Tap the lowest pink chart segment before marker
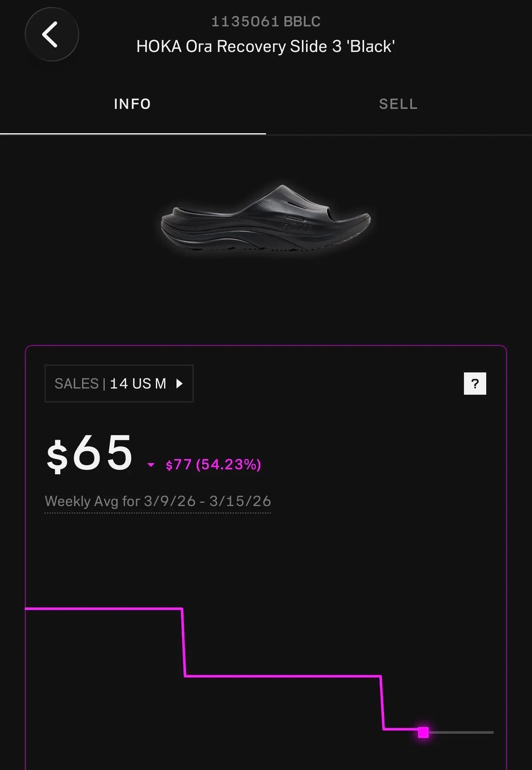 point(400,729)
